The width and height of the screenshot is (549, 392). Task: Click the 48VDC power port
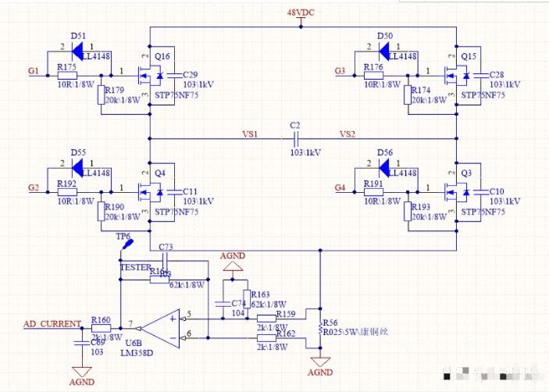[x=301, y=17]
